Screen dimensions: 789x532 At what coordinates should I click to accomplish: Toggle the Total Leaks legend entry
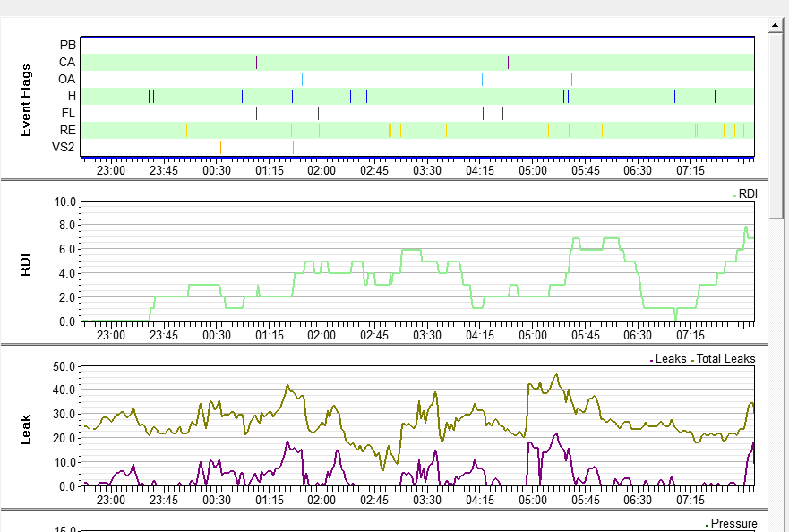(x=725, y=358)
